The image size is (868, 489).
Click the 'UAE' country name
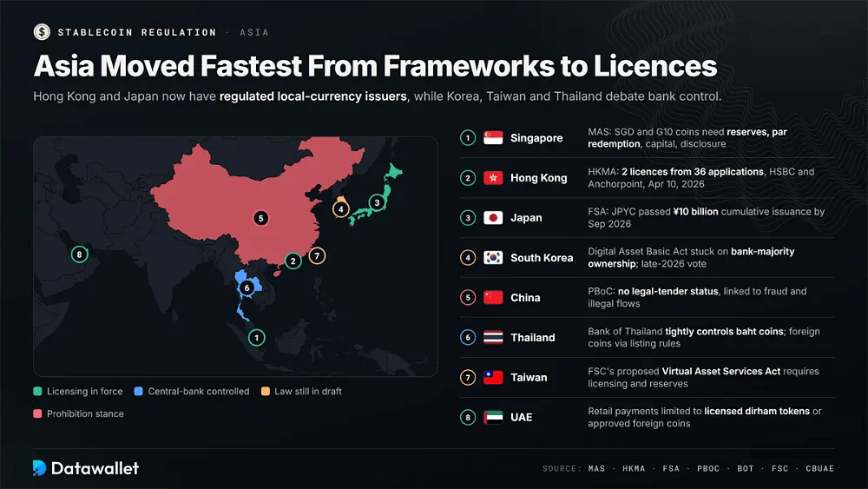coord(522,417)
